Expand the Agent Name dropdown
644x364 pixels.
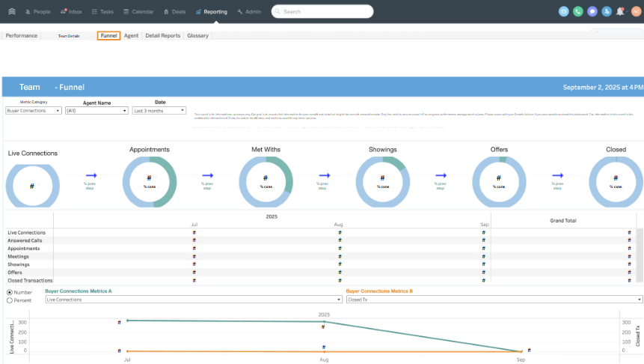[96, 111]
